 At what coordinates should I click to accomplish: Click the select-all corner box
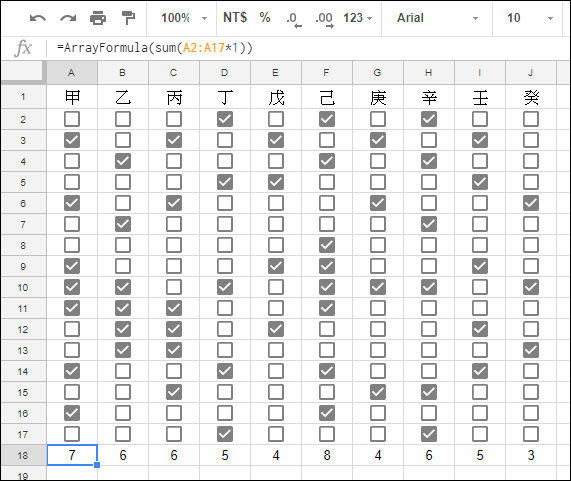23,72
